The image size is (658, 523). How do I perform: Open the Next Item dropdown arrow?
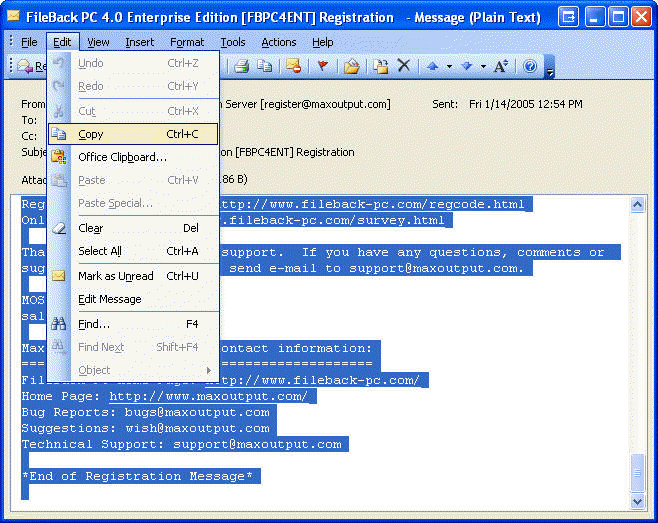click(x=483, y=66)
